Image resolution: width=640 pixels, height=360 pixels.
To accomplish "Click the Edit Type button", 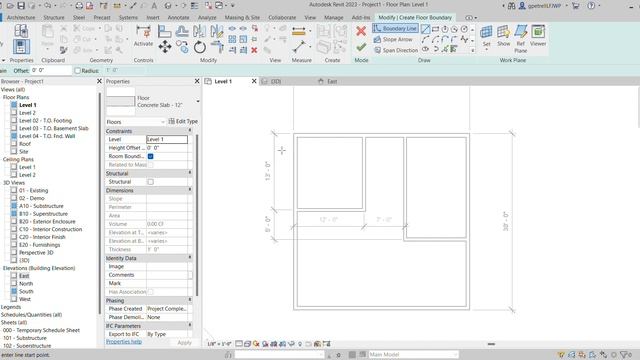I will [x=183, y=121].
